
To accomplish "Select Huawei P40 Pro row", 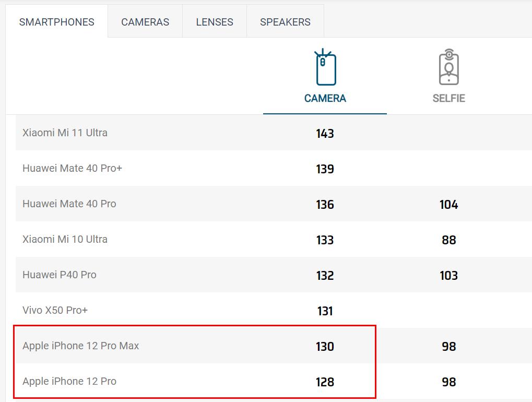I will tap(59, 275).
